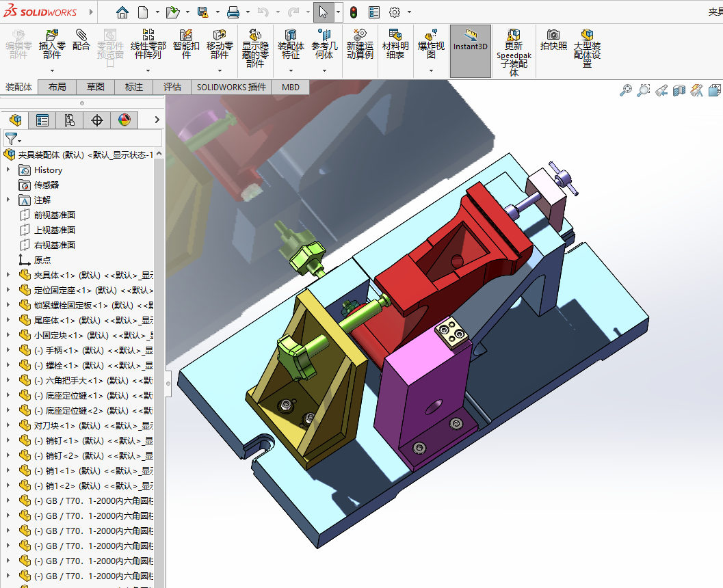Viewport: 723px width, 588px height.
Task: Open the DimXpertManager crosshair tab
Action: tap(97, 120)
